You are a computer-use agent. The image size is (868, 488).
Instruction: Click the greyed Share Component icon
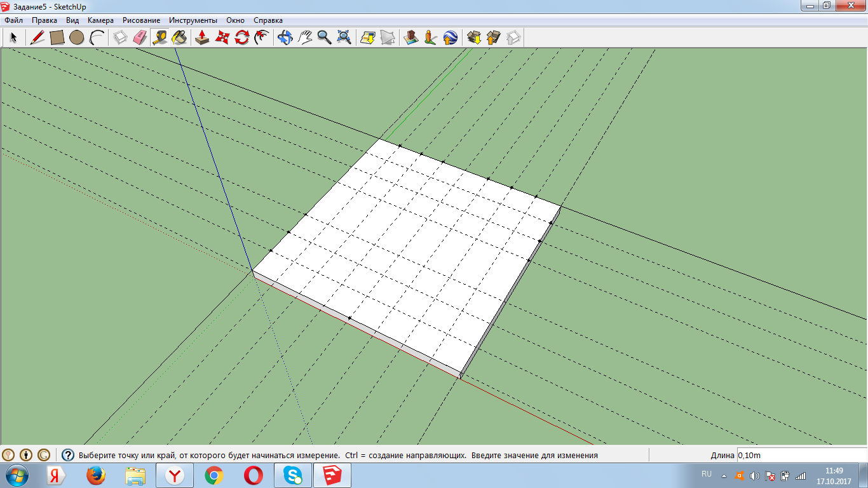[x=513, y=37]
